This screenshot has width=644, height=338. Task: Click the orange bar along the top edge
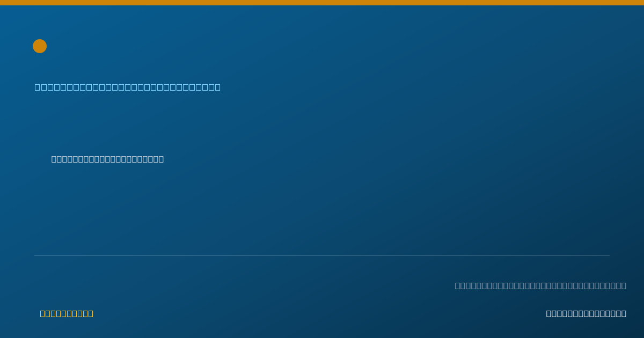click(x=322, y=3)
